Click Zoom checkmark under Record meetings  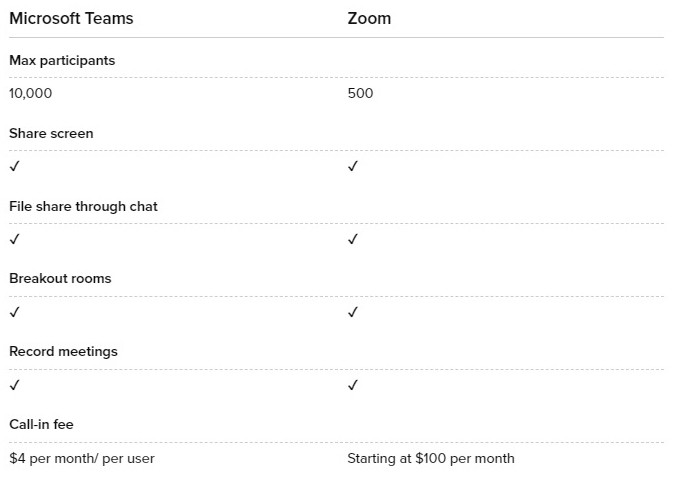coord(353,385)
